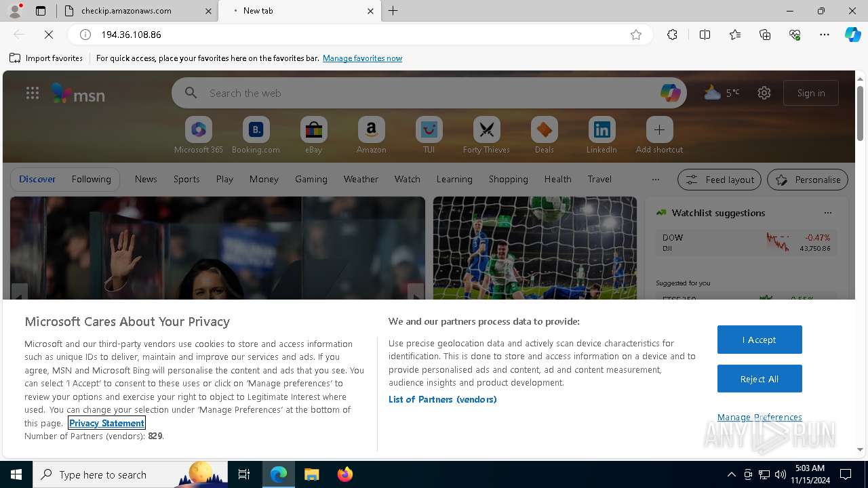Open MSN page settings gear
The image size is (868, 488).
pos(764,93)
